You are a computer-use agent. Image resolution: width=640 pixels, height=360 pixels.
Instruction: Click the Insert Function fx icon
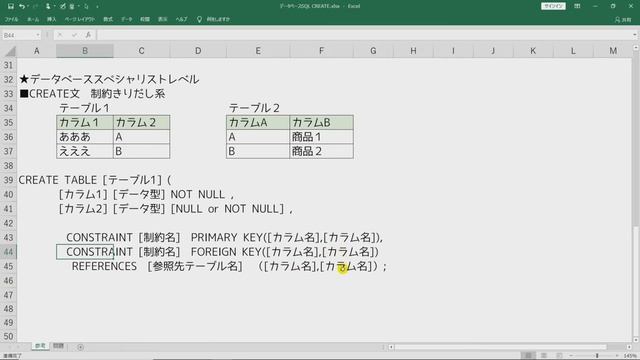pyautogui.click(x=88, y=35)
